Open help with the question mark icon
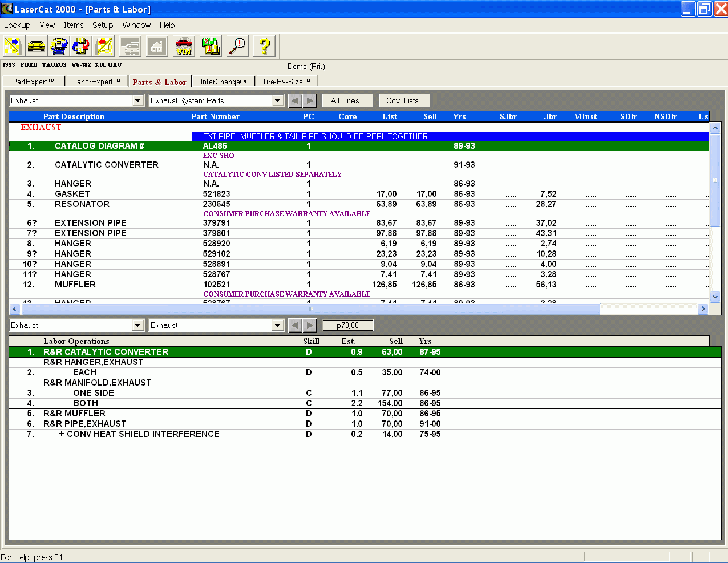Image resolution: width=728 pixels, height=563 pixels. 264,46
